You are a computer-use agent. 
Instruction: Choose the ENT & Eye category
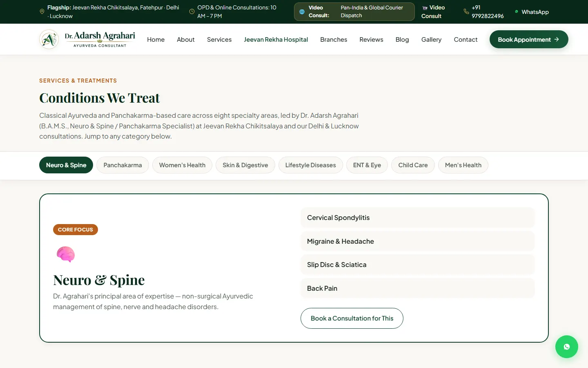(x=367, y=165)
